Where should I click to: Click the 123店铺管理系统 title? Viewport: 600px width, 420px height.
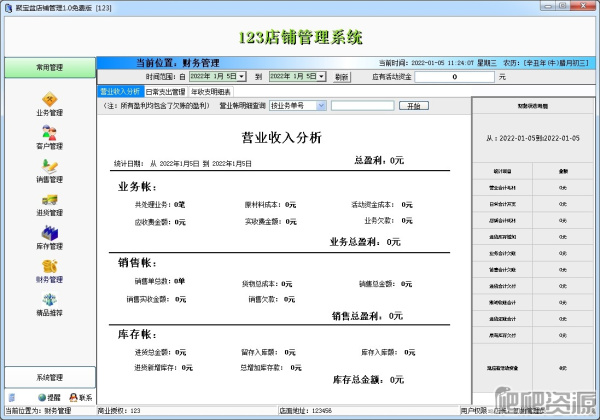(x=300, y=37)
